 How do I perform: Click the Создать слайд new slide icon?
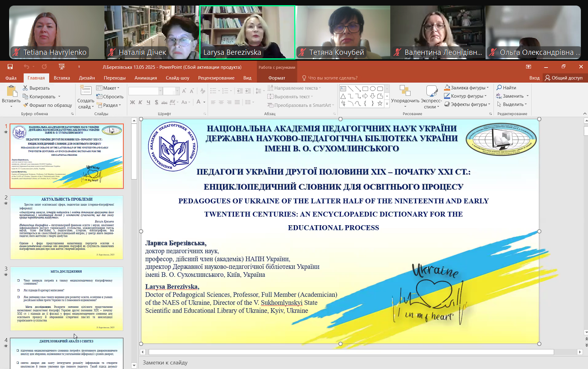tap(85, 91)
